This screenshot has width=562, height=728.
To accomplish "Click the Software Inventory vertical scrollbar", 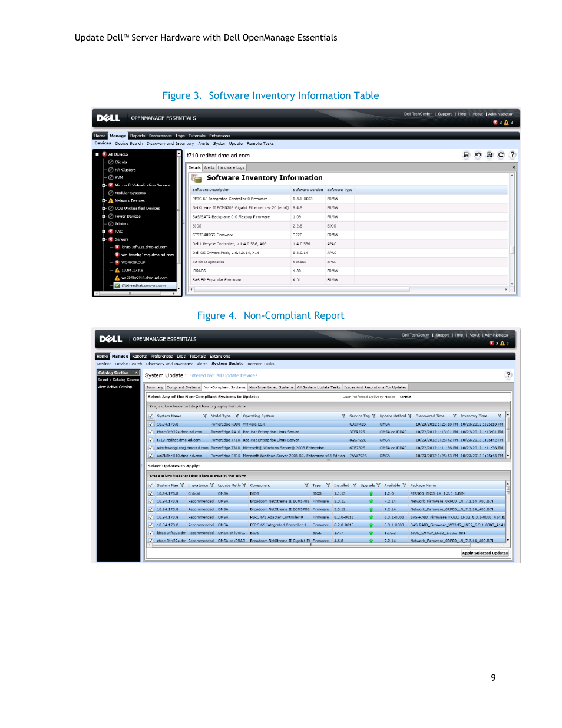I will click(512, 229).
